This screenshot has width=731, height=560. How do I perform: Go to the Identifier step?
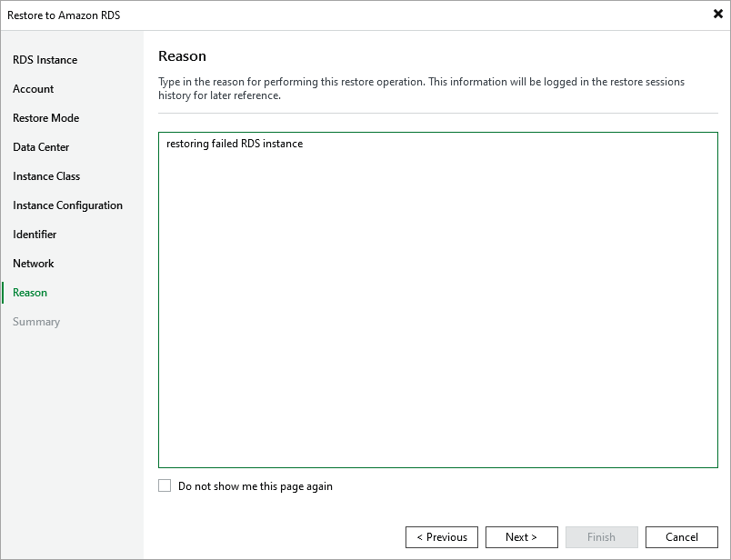tap(35, 234)
